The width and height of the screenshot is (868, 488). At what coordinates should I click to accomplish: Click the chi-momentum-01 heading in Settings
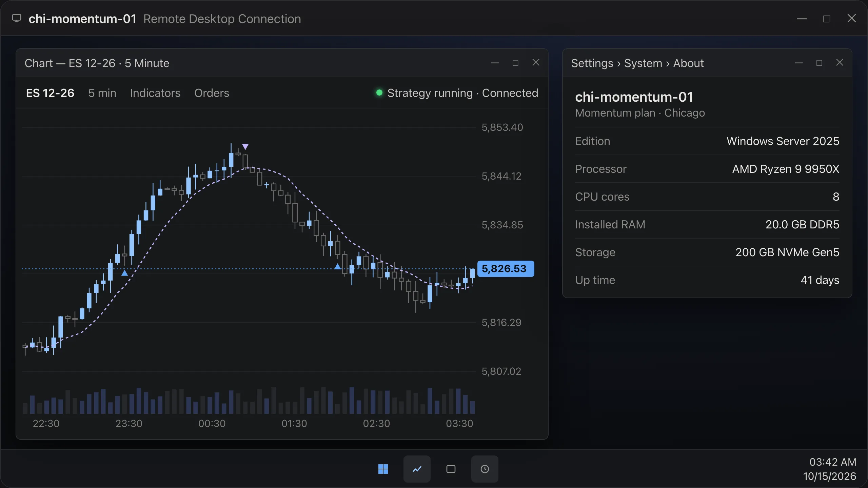(634, 97)
